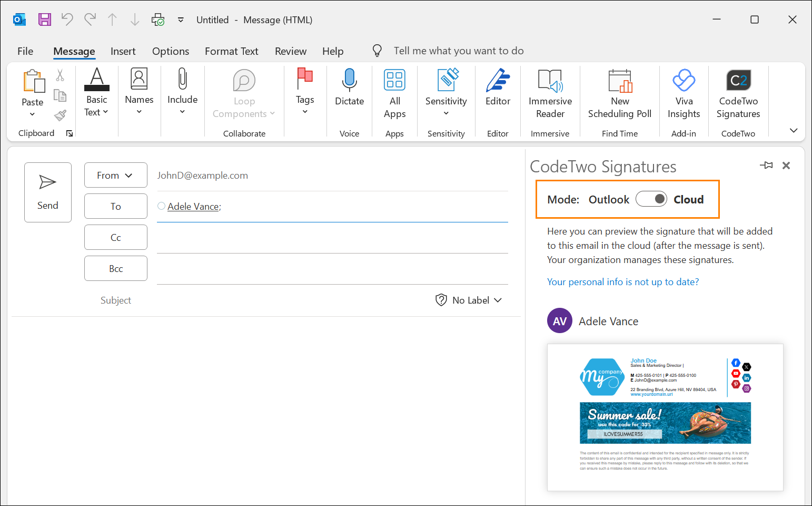
Task: Expand the Basic Text group
Action: coord(97,92)
